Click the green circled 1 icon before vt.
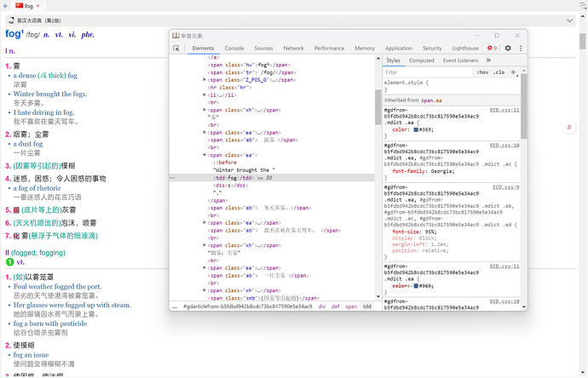 [x=9, y=262]
